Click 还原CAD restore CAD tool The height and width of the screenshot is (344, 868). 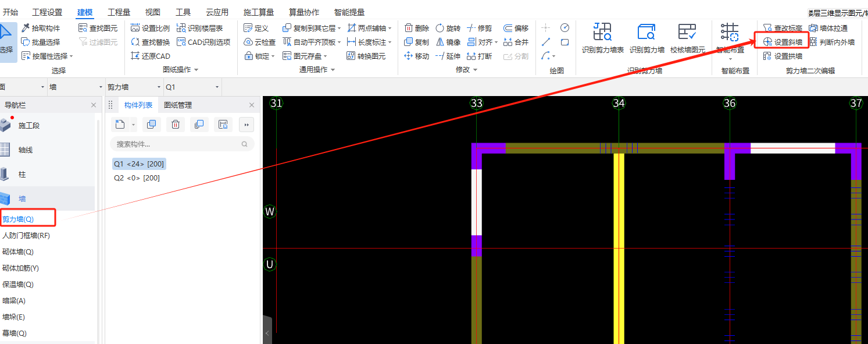click(x=150, y=56)
